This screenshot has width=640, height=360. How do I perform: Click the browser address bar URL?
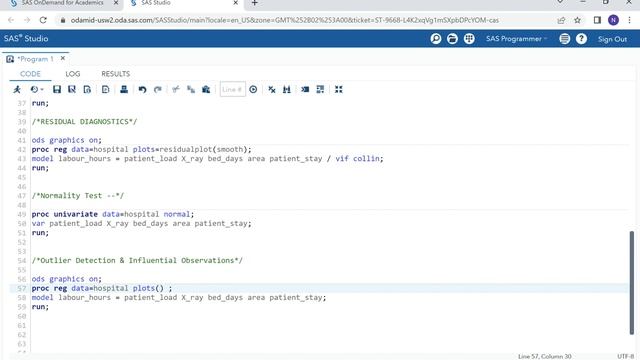click(x=284, y=20)
